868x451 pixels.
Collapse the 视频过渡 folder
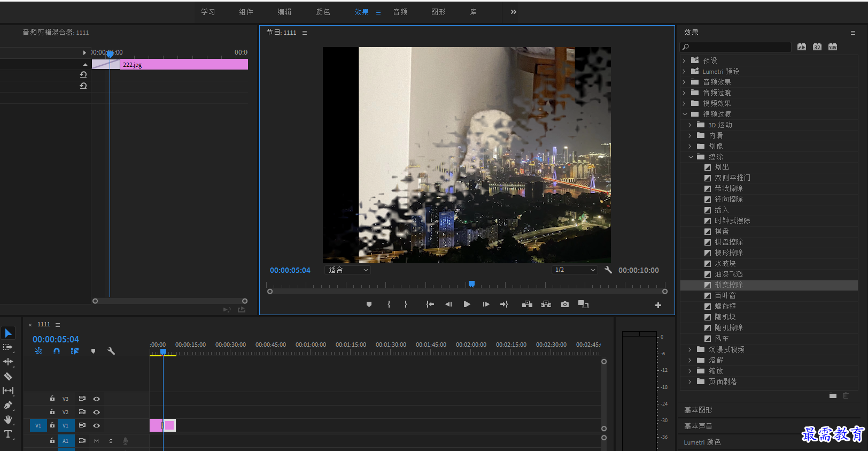(685, 114)
